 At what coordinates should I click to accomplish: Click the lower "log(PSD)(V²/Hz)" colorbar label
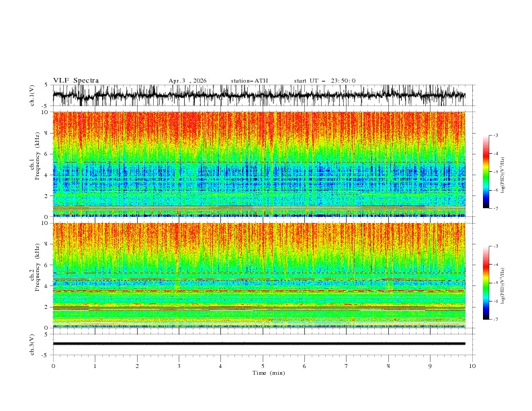coord(504,286)
